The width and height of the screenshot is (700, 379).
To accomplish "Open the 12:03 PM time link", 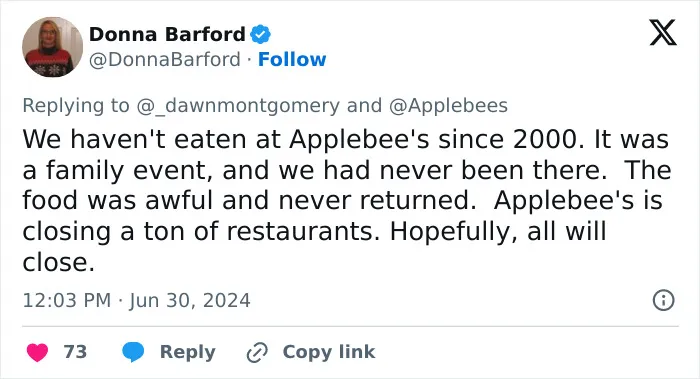I will (67, 300).
